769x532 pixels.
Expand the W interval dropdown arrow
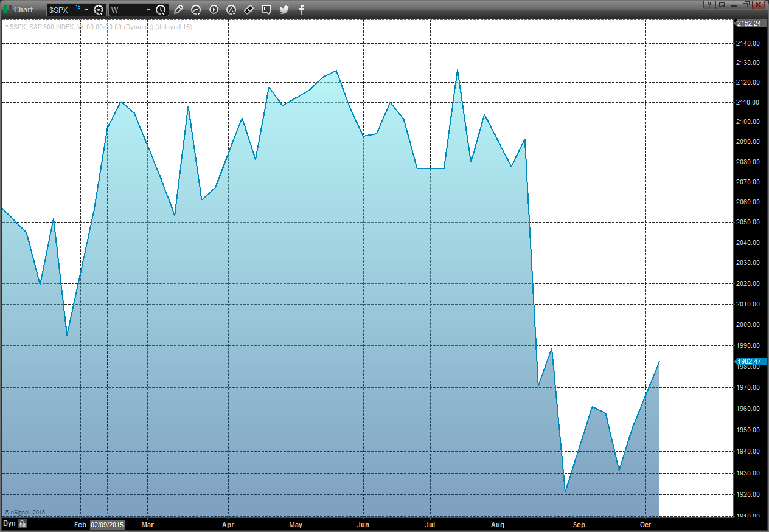148,10
